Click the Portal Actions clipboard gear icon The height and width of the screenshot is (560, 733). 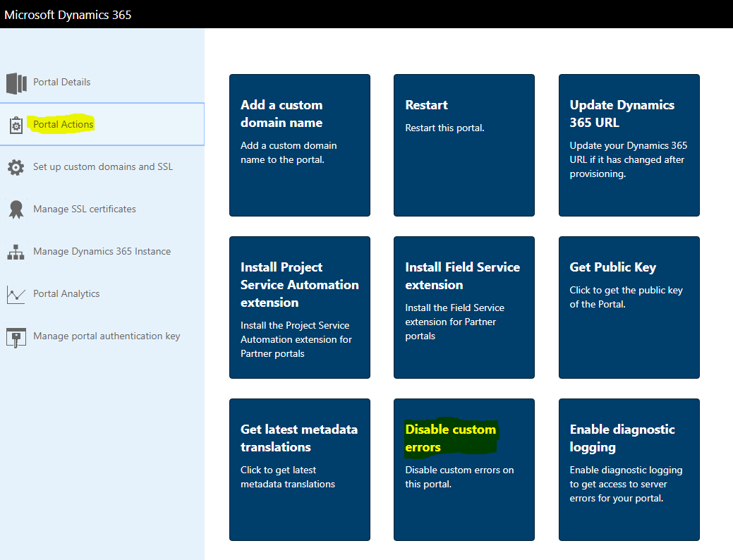(16, 126)
